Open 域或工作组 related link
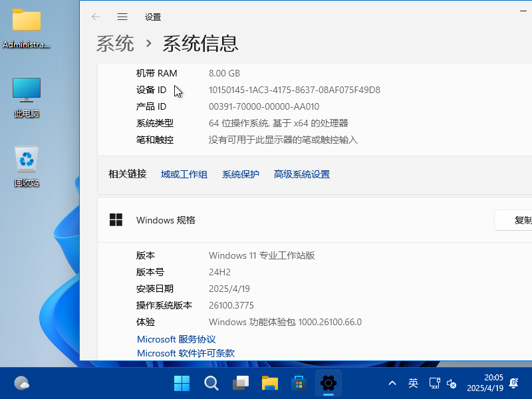 coord(184,174)
